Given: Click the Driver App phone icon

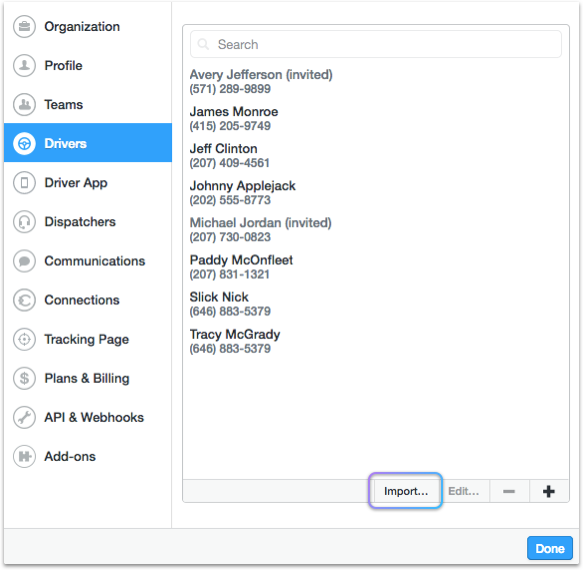Looking at the screenshot, I should click(24, 183).
